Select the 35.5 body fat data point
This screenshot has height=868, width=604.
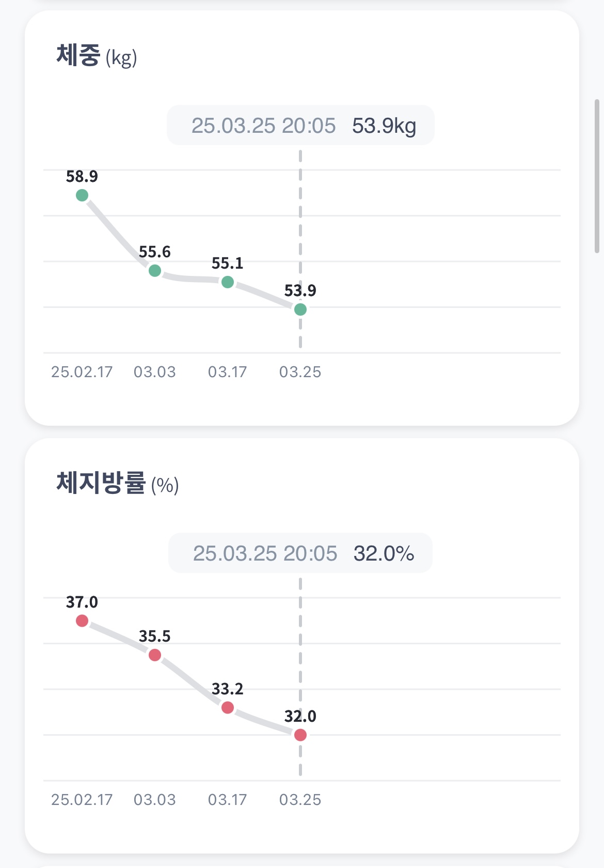pyautogui.click(x=155, y=655)
